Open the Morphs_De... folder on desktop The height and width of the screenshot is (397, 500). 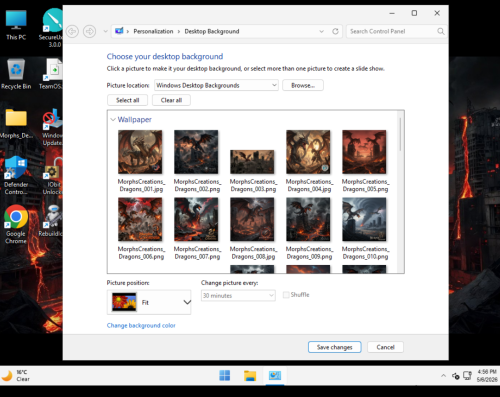[16, 123]
